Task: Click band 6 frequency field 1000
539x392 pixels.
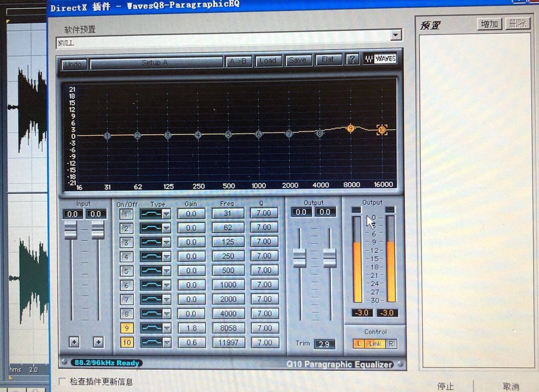Action: (228, 285)
